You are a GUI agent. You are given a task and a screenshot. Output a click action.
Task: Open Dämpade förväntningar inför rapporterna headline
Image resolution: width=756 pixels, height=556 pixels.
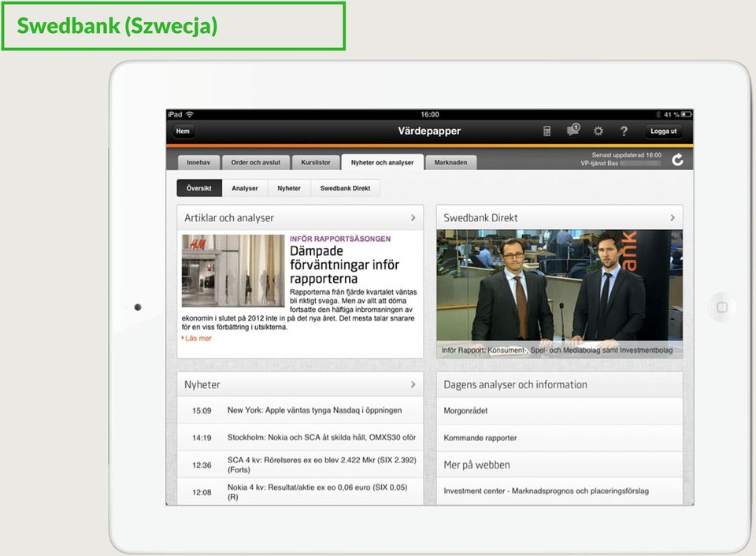tap(344, 265)
